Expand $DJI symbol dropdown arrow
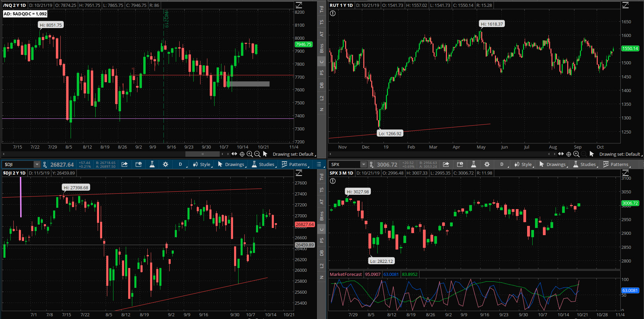 36,165
